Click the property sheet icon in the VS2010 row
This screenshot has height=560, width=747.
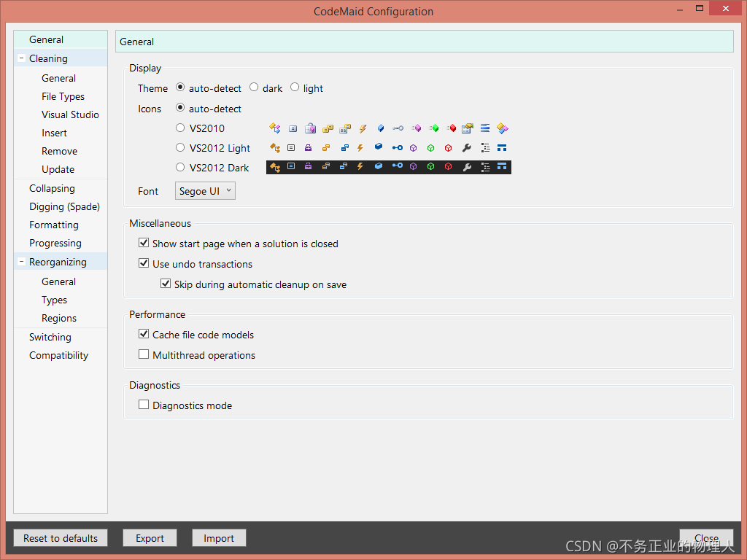point(468,128)
